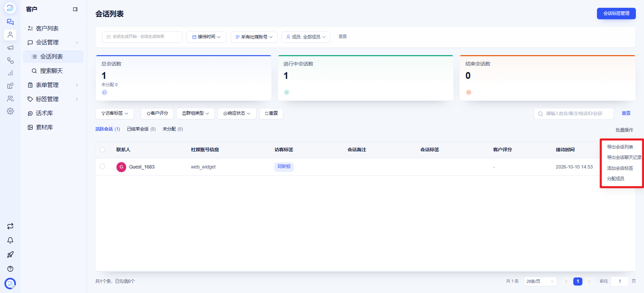Click the switch arrows icon in left rail
The width and height of the screenshot is (644, 293).
pyautogui.click(x=10, y=226)
